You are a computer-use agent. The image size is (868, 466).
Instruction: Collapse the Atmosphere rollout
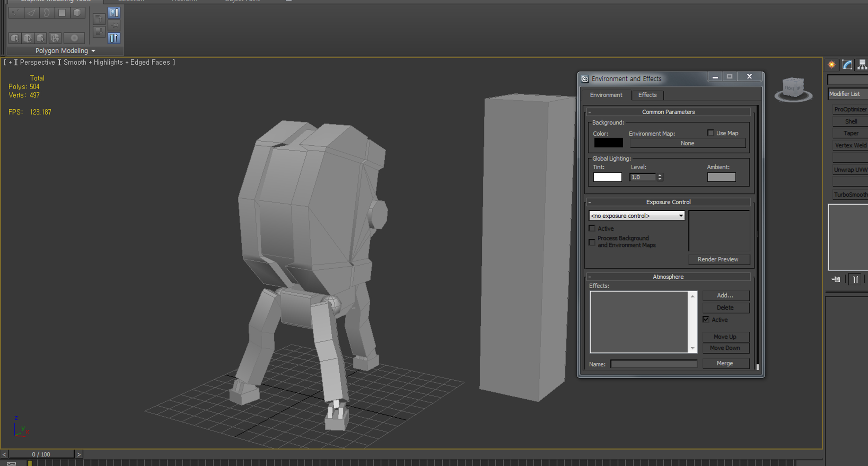coord(668,277)
